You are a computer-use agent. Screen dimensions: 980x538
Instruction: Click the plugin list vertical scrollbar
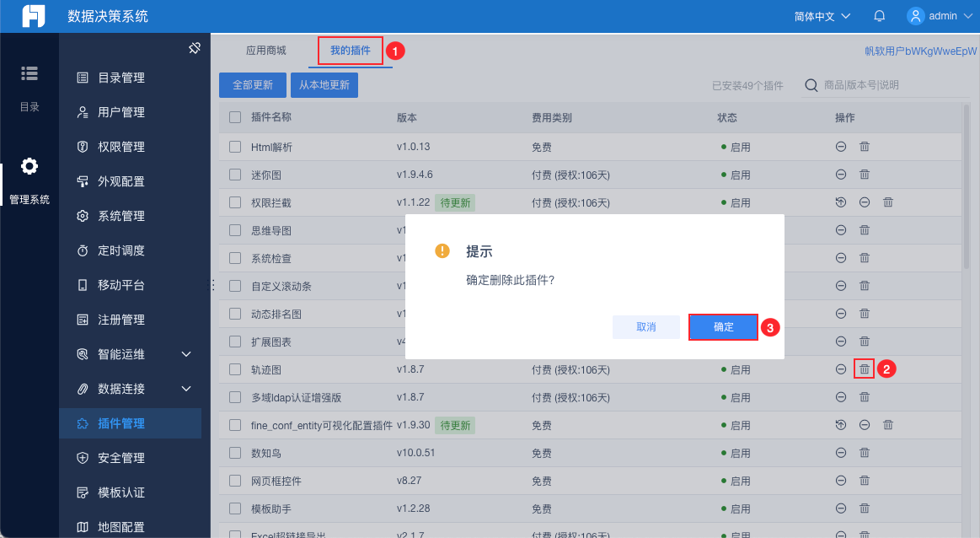967,186
